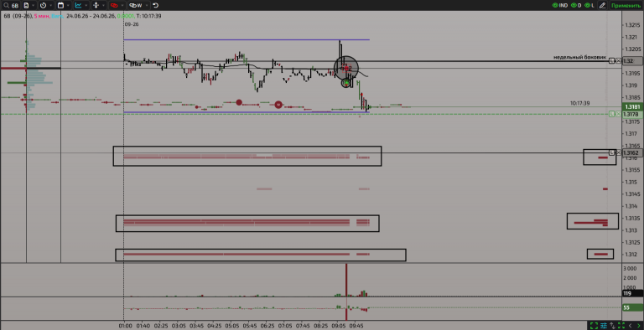Click the large red volume spike bar
Screen dimensions: 644x330
[346, 280]
